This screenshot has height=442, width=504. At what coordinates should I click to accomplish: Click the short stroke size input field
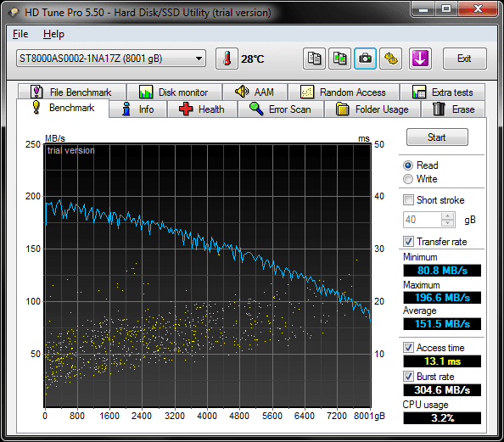[423, 220]
